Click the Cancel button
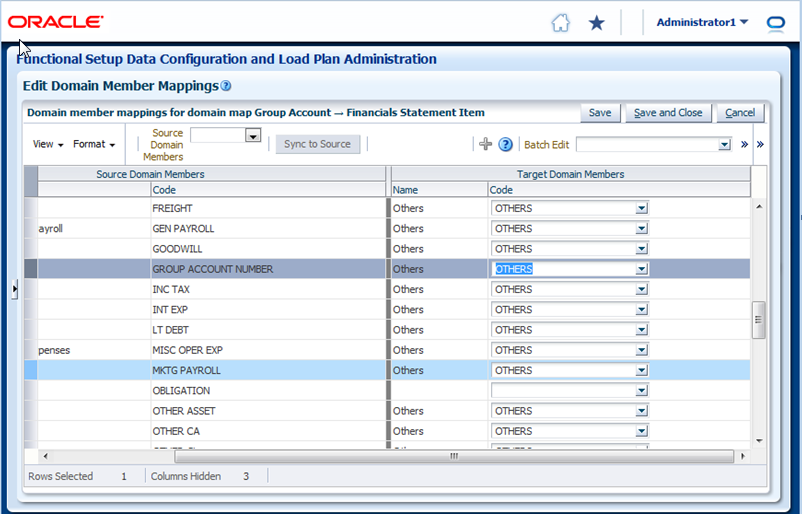The image size is (802, 514). tap(740, 113)
